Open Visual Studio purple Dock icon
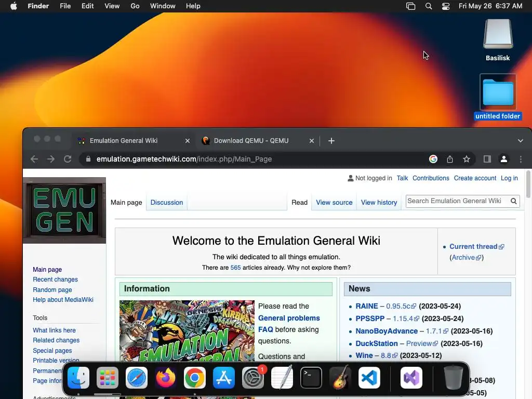Viewport: 532px width, 399px height. (x=411, y=378)
